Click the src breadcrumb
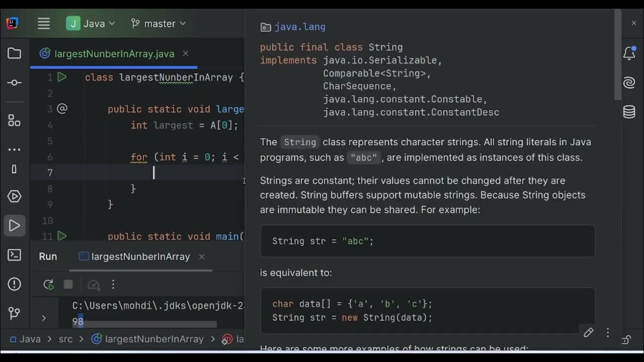 65,339
